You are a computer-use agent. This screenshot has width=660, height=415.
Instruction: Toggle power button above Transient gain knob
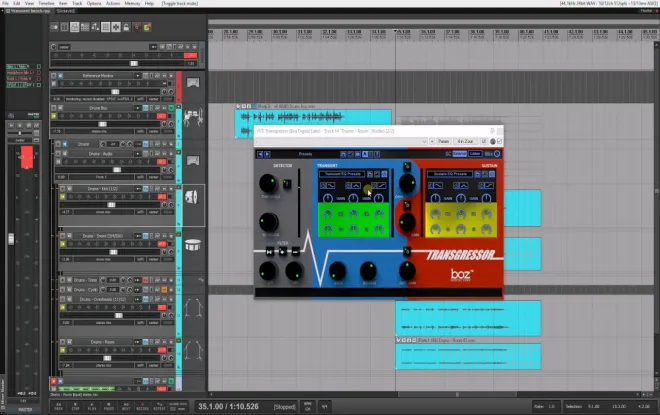(407, 167)
